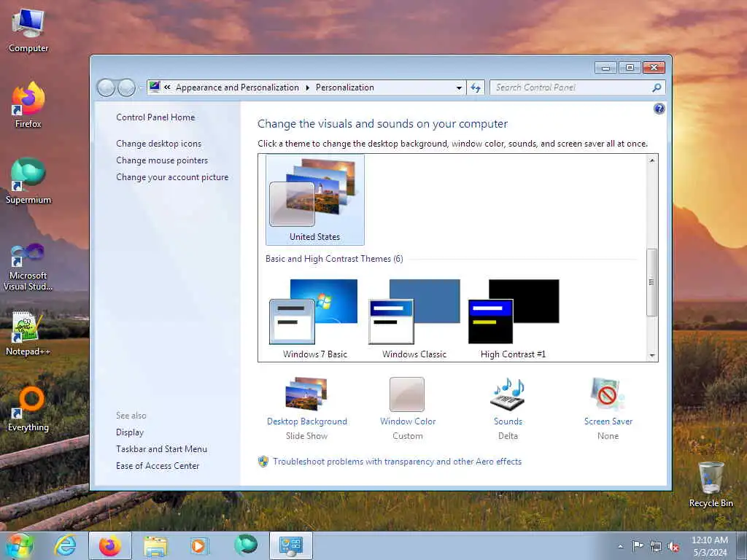
Task: Launch Firefox from the desktop shortcut
Action: click(x=28, y=105)
